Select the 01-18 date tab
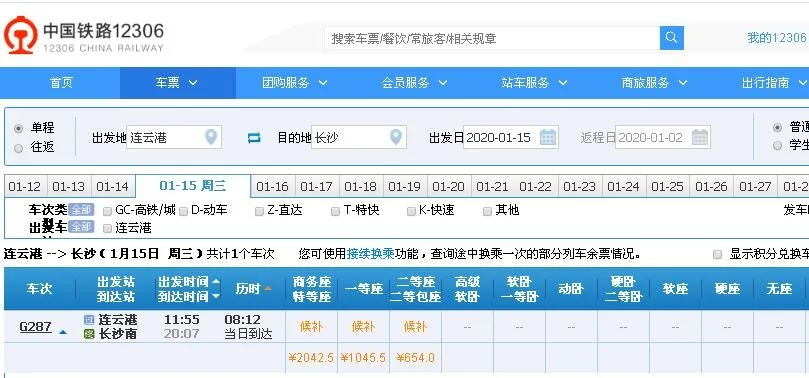This screenshot has height=378, width=809. coord(360,187)
